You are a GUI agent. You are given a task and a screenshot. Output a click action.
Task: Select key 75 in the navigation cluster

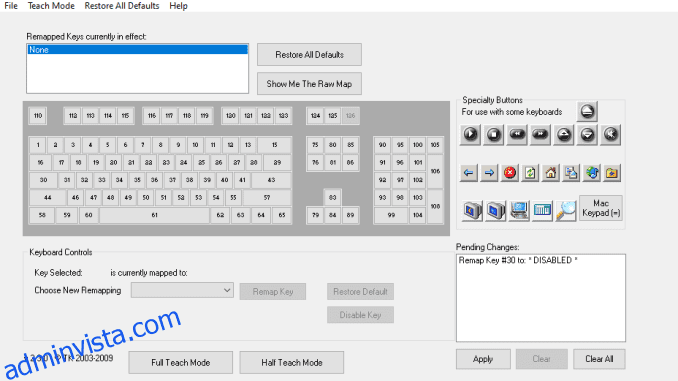(315, 145)
